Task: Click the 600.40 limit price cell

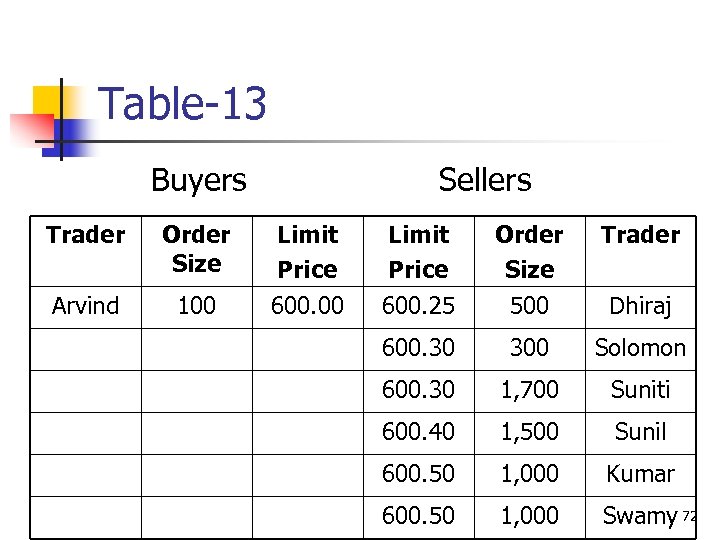Action: 418,432
